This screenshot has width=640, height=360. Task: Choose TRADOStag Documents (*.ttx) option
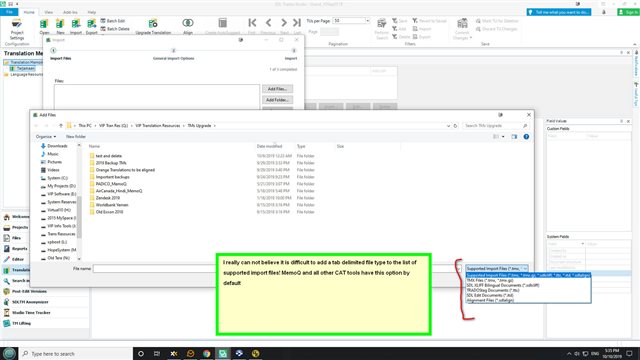pyautogui.click(x=493, y=290)
